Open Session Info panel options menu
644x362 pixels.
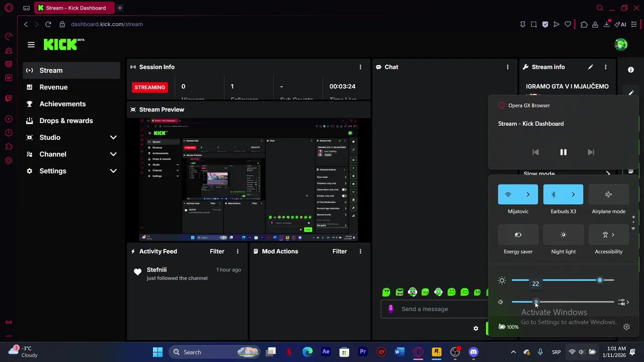tap(360, 67)
